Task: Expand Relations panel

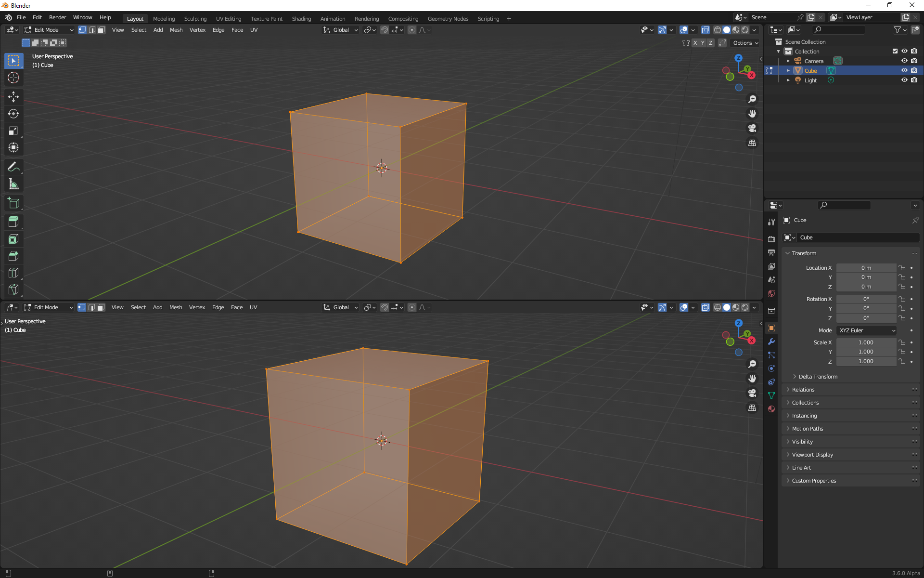Action: pos(803,390)
